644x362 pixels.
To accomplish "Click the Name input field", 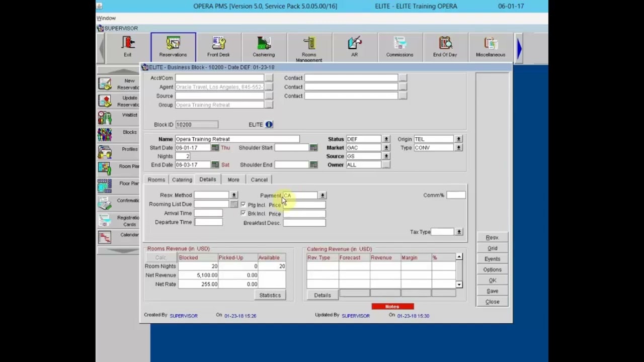I will point(237,139).
